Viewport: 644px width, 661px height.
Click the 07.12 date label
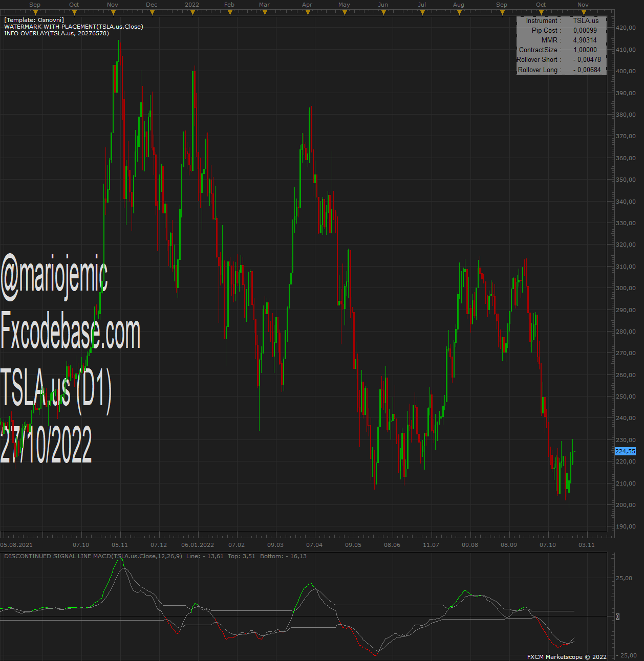point(159,545)
